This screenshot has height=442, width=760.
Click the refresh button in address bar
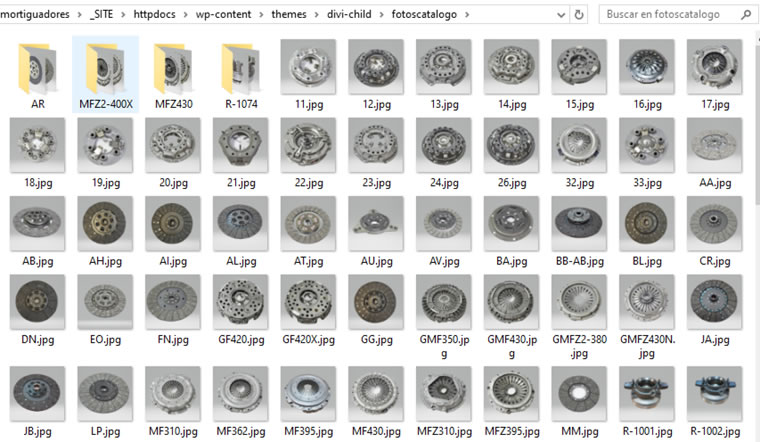pos(579,15)
